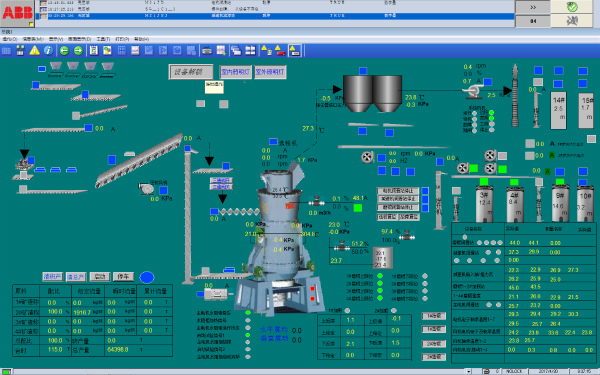
Task: Expand alarm list with >> button
Action: (533, 7)
